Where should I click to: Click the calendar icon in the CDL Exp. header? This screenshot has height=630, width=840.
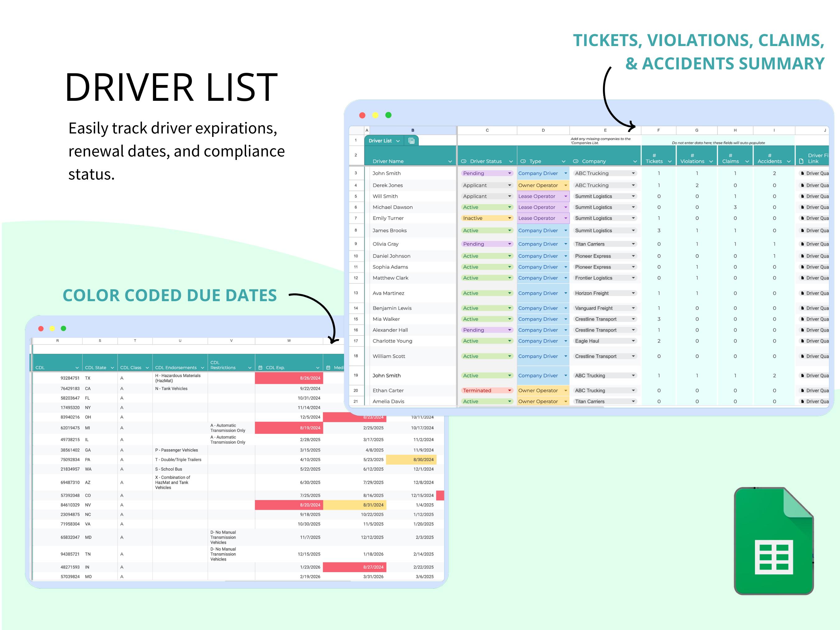click(x=260, y=368)
